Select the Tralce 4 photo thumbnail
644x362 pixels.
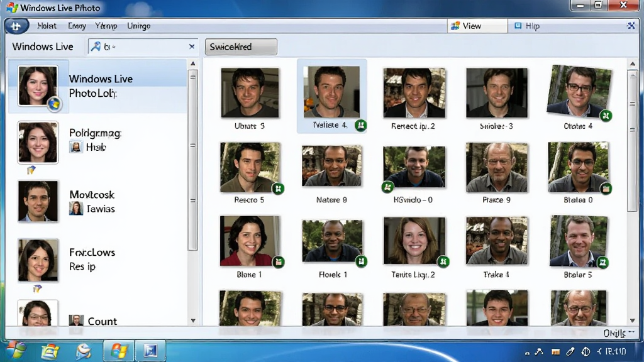[x=497, y=241]
